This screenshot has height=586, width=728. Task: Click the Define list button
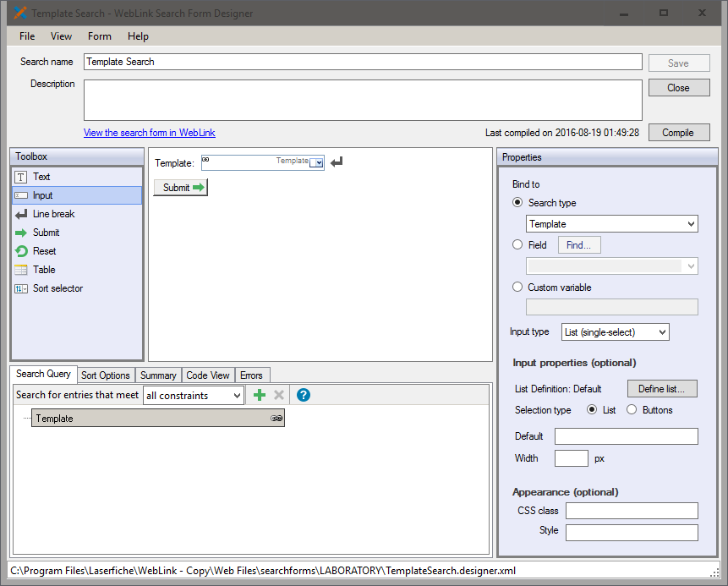661,389
